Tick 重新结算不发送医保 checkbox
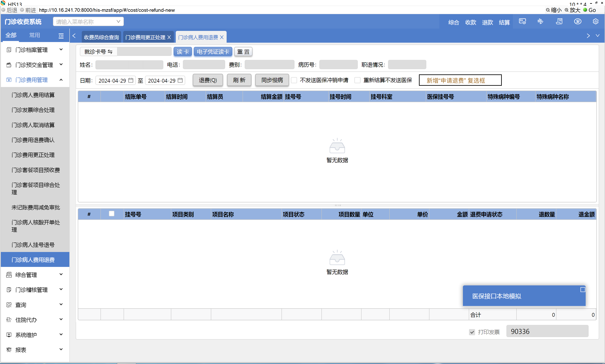This screenshot has height=364, width=605. pos(358,80)
